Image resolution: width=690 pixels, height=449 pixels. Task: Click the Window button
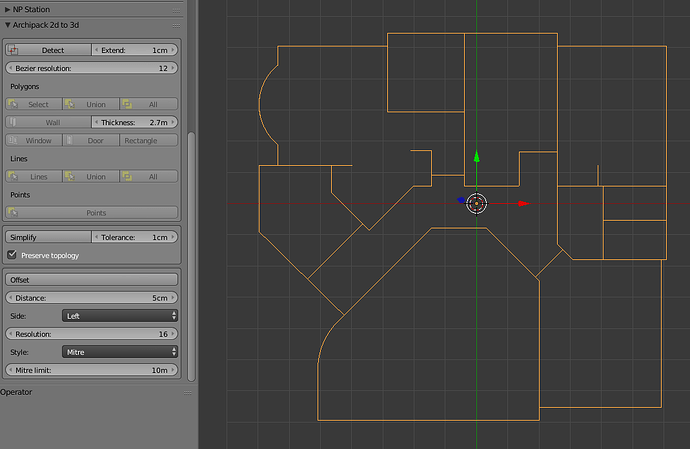click(34, 140)
